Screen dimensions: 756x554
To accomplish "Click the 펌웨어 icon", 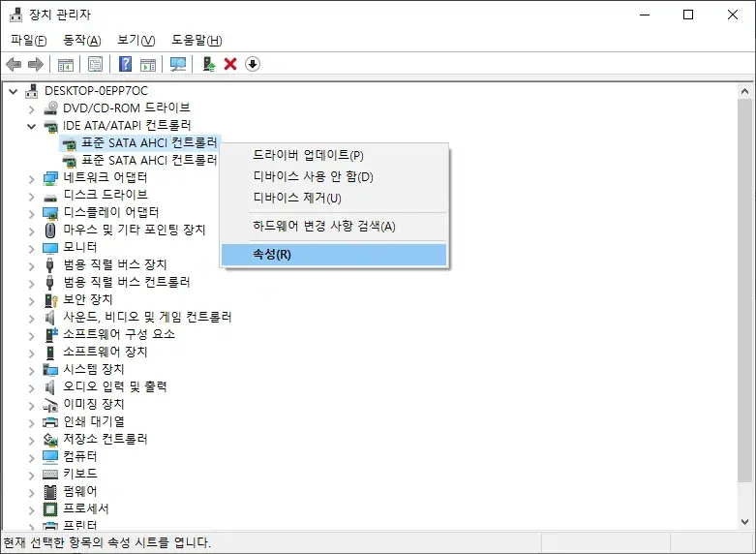I will pyautogui.click(x=50, y=491).
